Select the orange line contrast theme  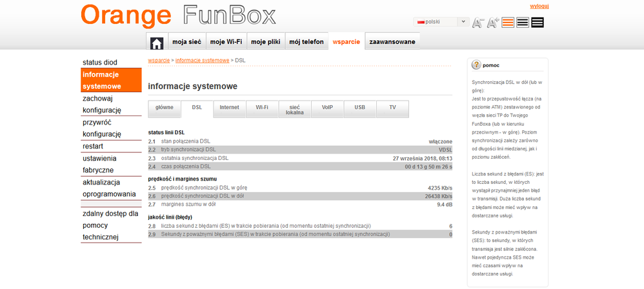point(508,23)
